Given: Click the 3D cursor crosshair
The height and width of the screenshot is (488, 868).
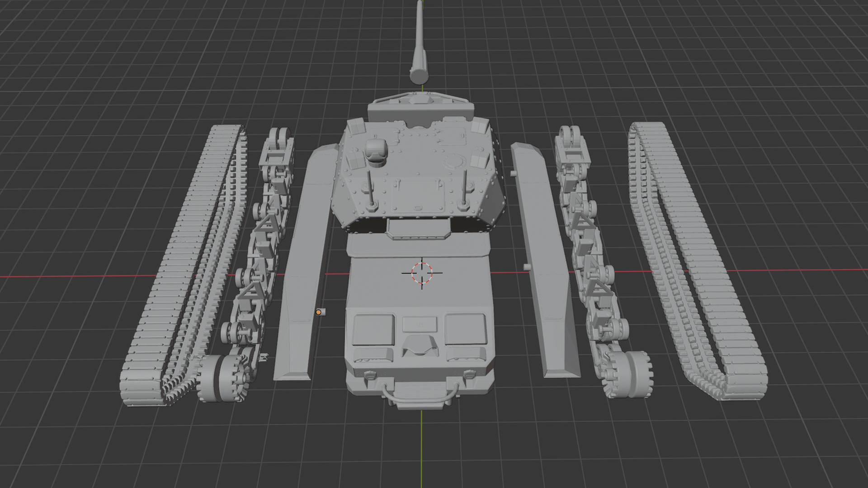Looking at the screenshot, I should (x=422, y=273).
